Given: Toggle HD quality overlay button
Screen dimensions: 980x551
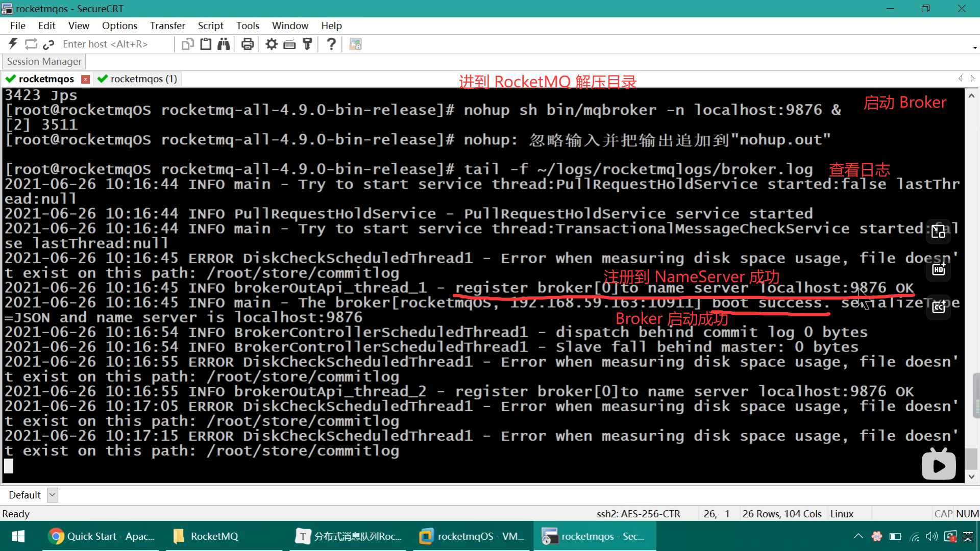Looking at the screenshot, I should [939, 269].
